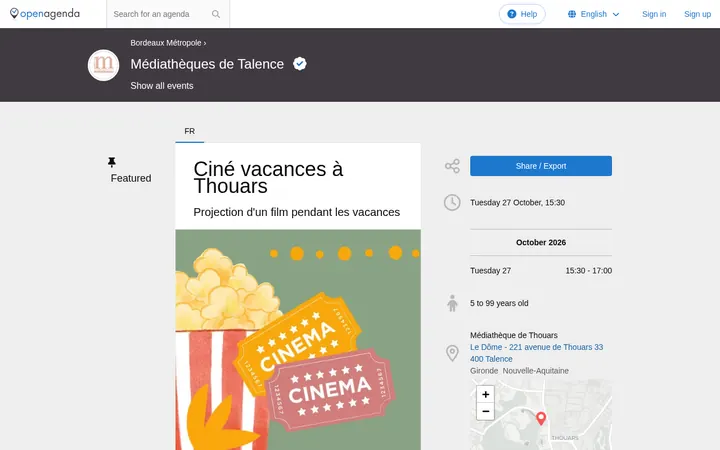Click the Featured pin icon
Screen dimensions: 720x450
pyautogui.click(x=112, y=162)
